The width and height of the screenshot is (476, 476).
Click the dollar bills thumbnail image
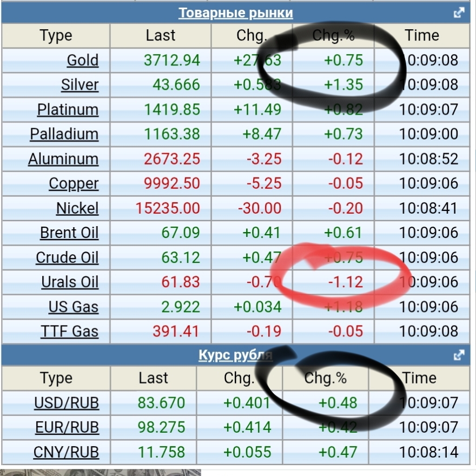(x=101, y=472)
